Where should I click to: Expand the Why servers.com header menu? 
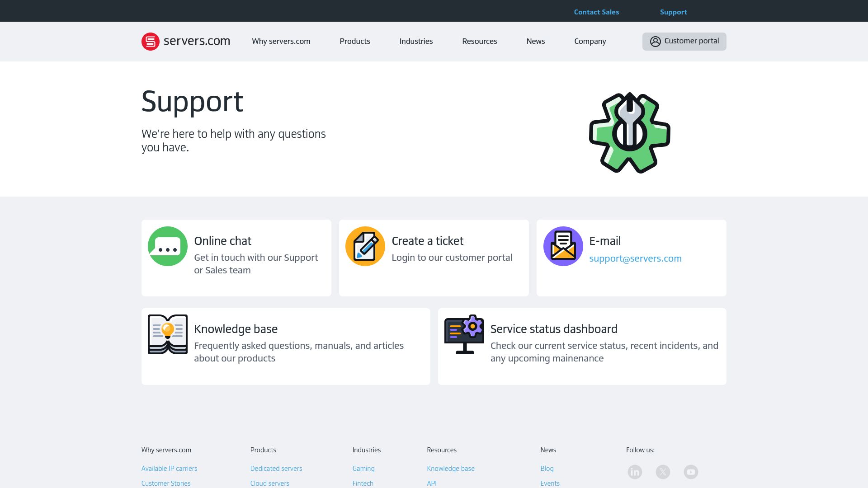281,41
